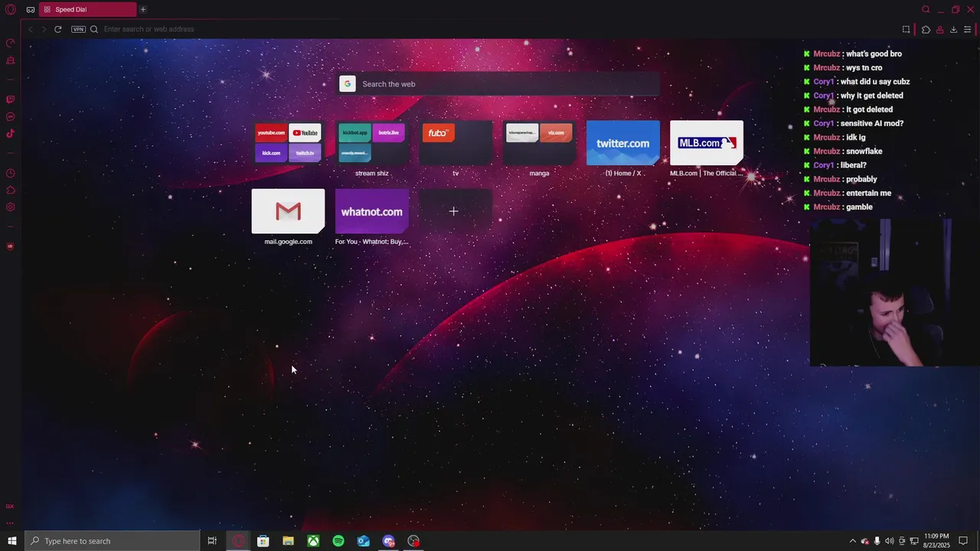Open History clock icon in sidebar
The width and height of the screenshot is (980, 551).
click(10, 173)
